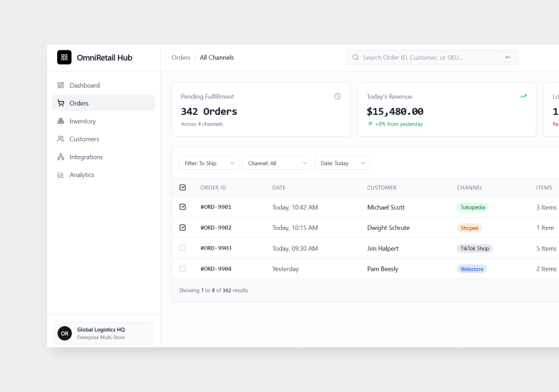Click customer name Pam Beesly
Image resolution: width=559 pixels, height=392 pixels.
pos(383,269)
